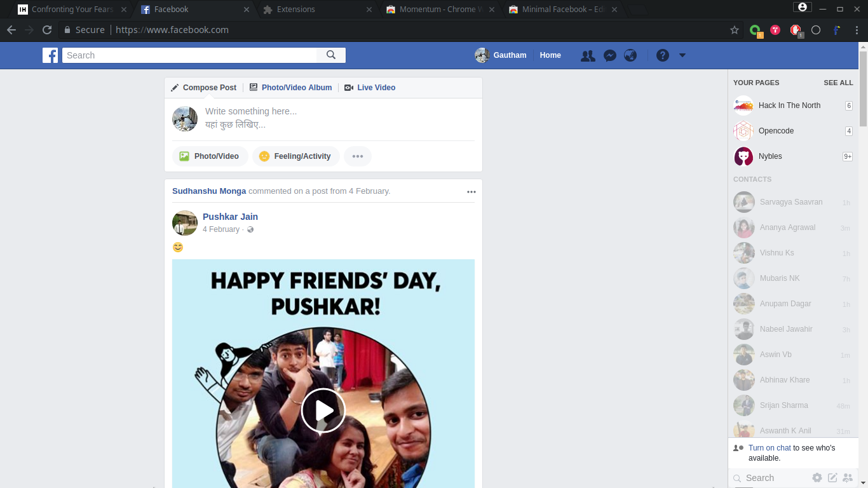Select the Compose Post tab
This screenshot has width=868, height=488.
(x=203, y=88)
